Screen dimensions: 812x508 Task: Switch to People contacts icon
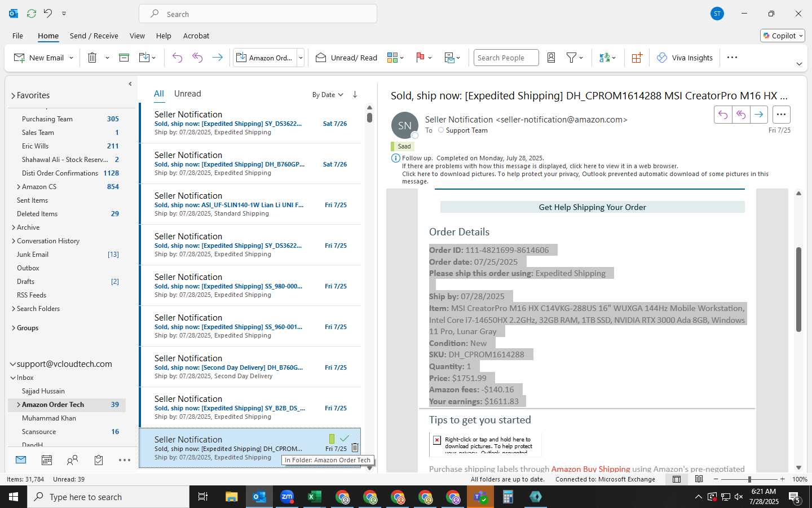pos(72,460)
